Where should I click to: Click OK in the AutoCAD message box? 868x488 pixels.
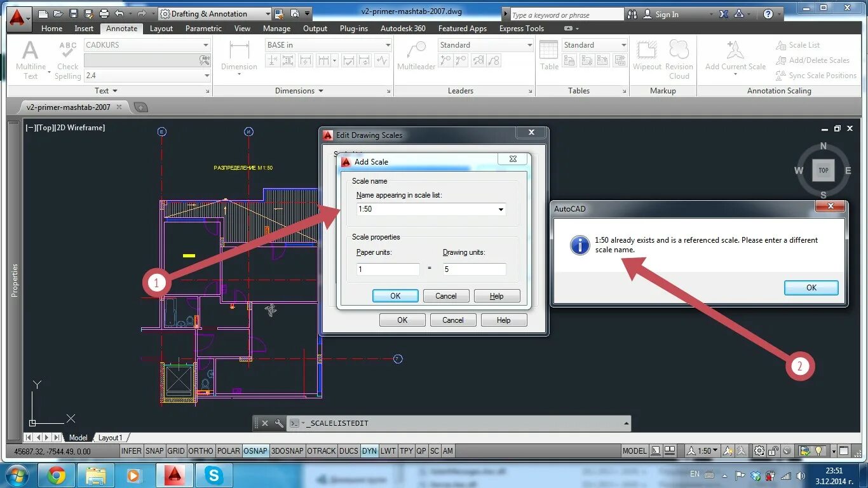pos(811,288)
